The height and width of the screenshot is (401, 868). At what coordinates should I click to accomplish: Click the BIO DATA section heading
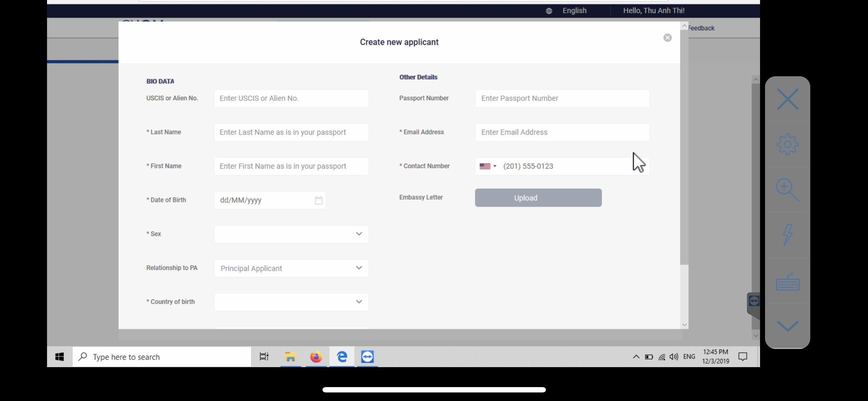(160, 81)
